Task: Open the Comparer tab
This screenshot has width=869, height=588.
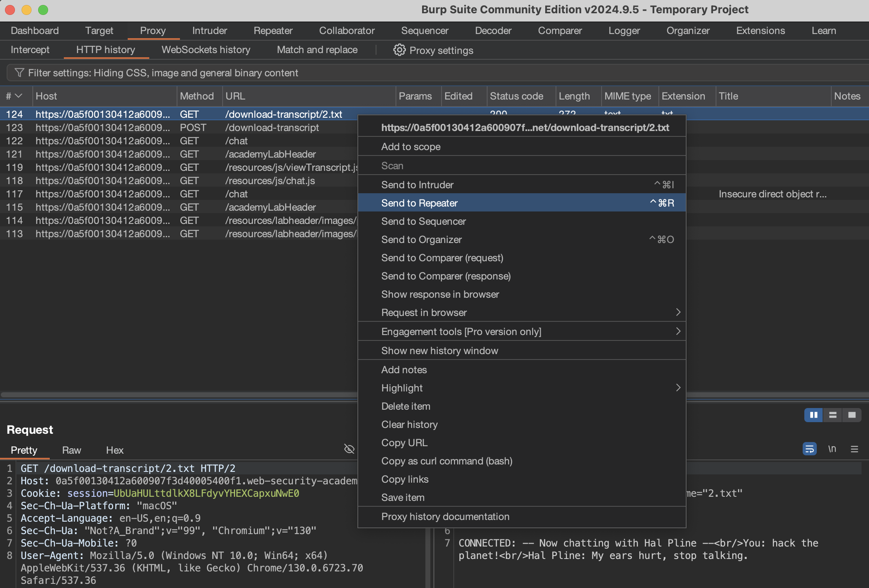Action: pyautogui.click(x=560, y=31)
